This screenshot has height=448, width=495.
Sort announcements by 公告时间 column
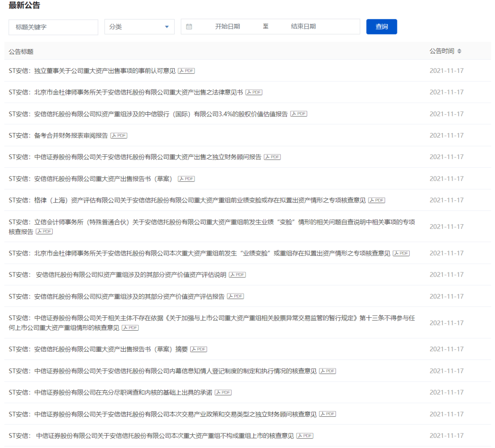click(x=459, y=51)
